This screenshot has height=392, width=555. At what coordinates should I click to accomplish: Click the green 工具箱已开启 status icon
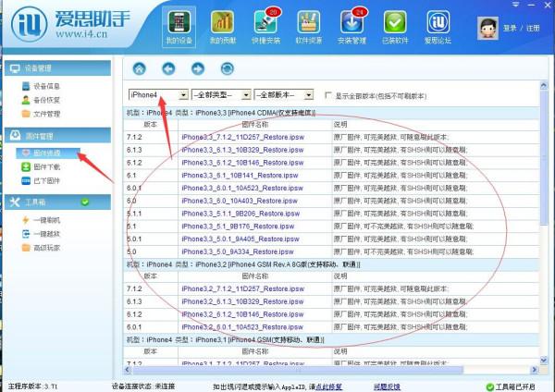coord(490,387)
